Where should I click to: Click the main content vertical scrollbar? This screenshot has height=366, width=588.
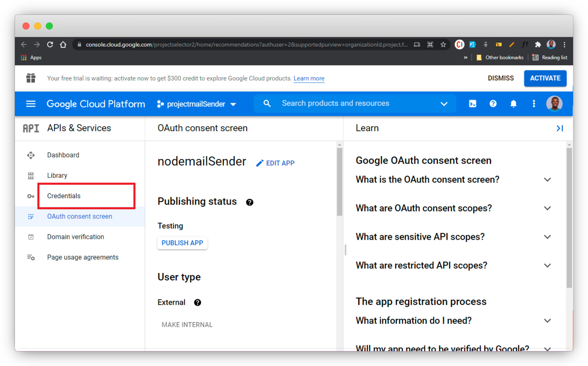point(339,182)
